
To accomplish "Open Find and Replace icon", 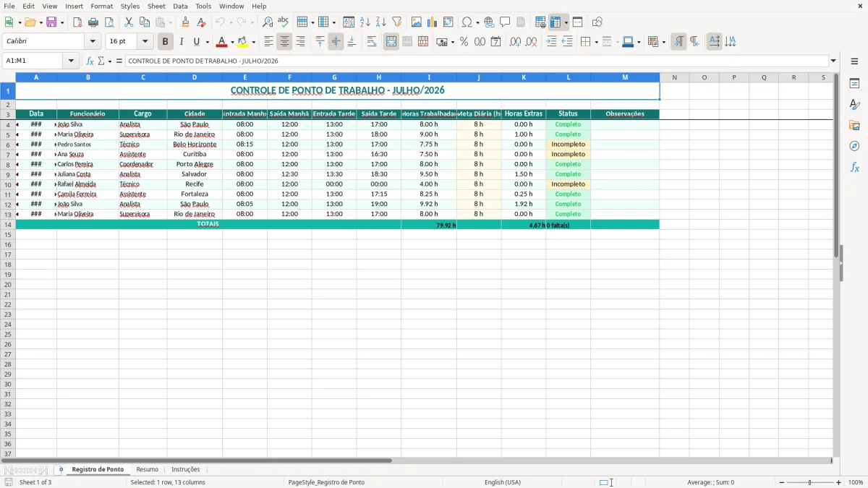I will coord(268,22).
